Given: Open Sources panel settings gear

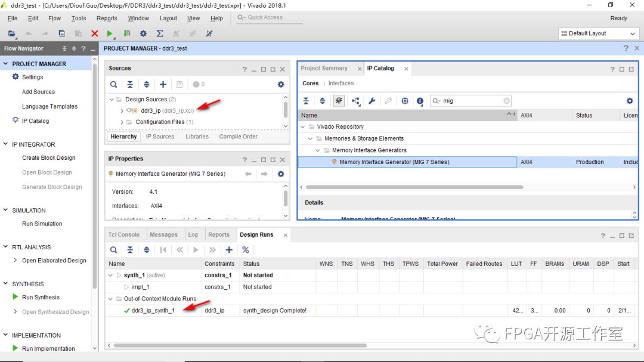Looking at the screenshot, I should (x=281, y=85).
